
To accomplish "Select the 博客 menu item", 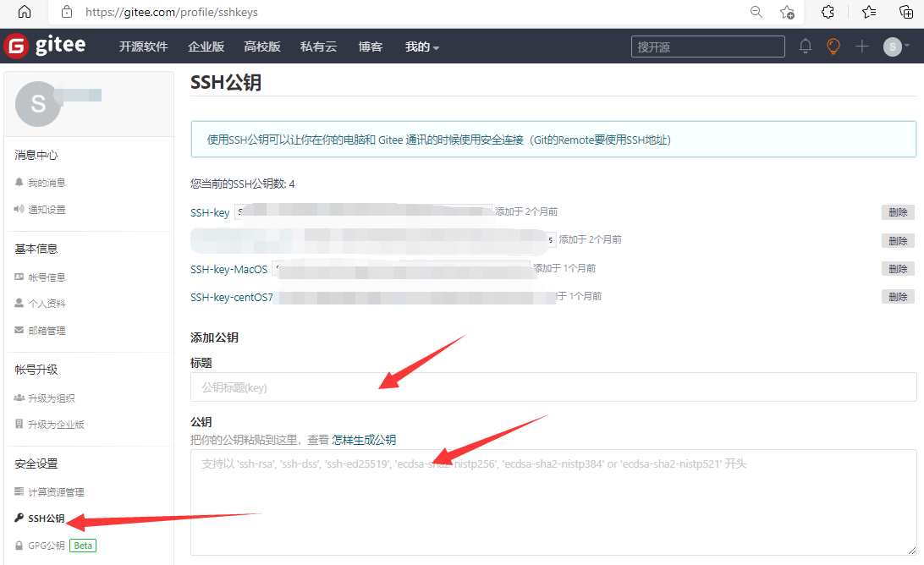I will point(370,47).
